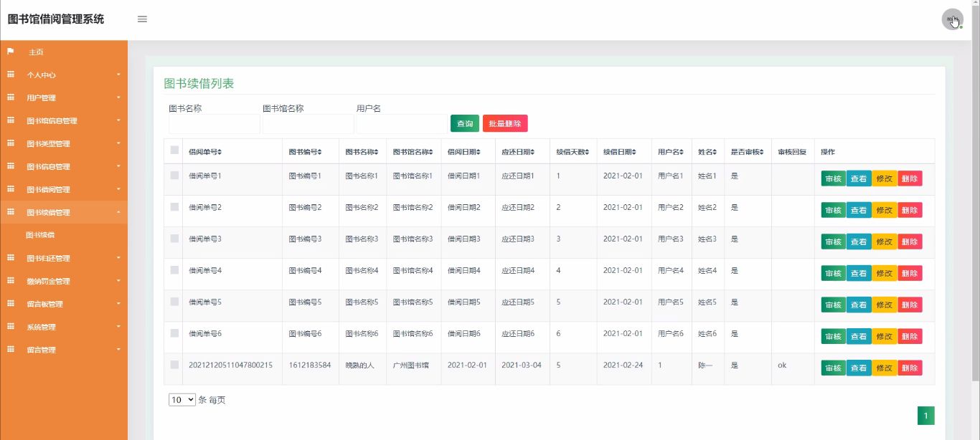Sort table by 续借天数 column
The image size is (980, 440).
(x=573, y=152)
